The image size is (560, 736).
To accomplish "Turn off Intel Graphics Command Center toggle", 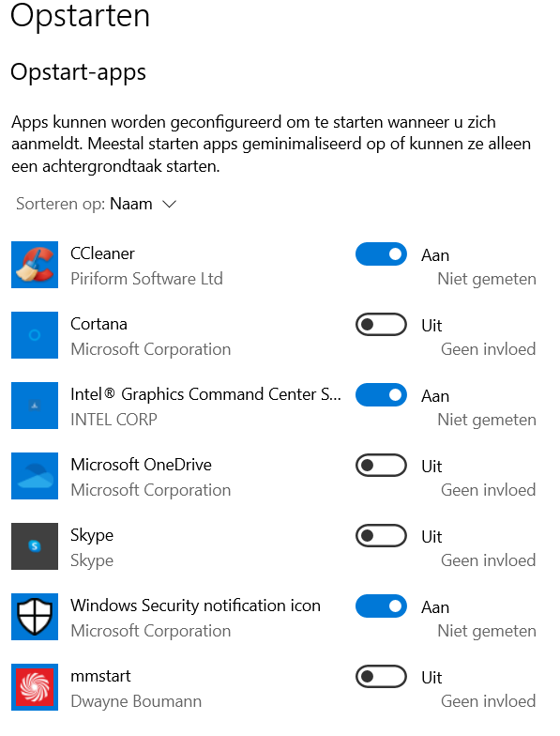I will click(x=381, y=394).
